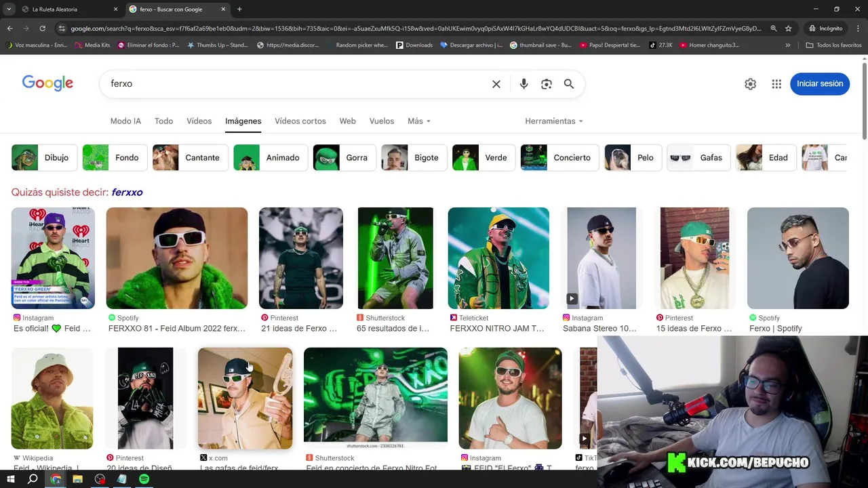Filter images by Pelo chip

(633, 158)
